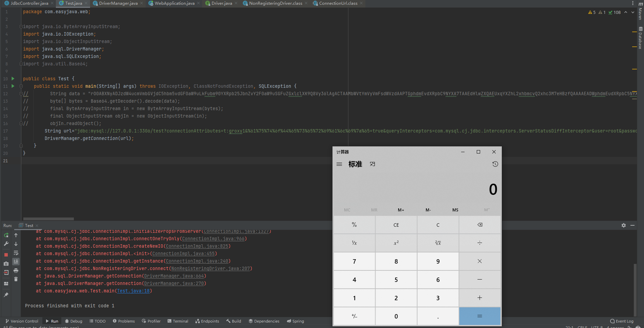
Task: Click the calculator plus/minus sign key
Action: 354,316
